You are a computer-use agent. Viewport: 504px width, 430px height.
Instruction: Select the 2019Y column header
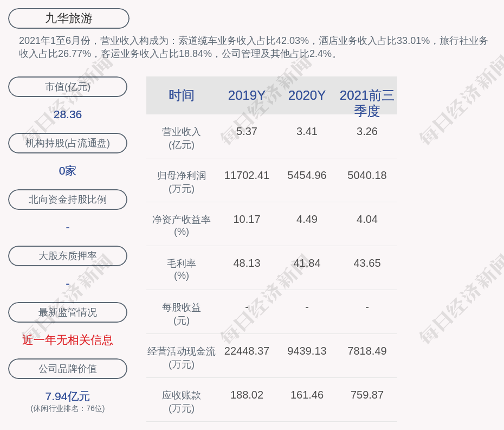tap(247, 95)
